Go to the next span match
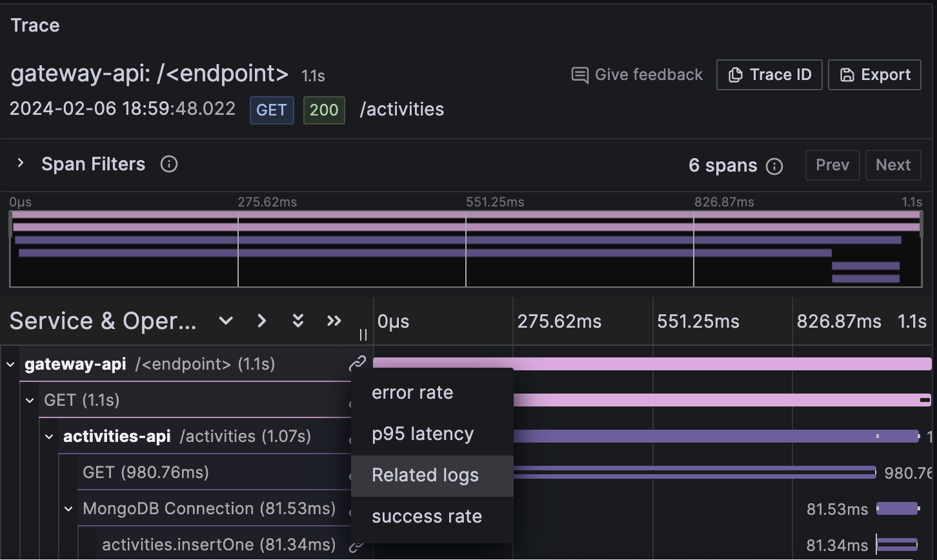Viewport: 937px width, 560px height. 893,165
